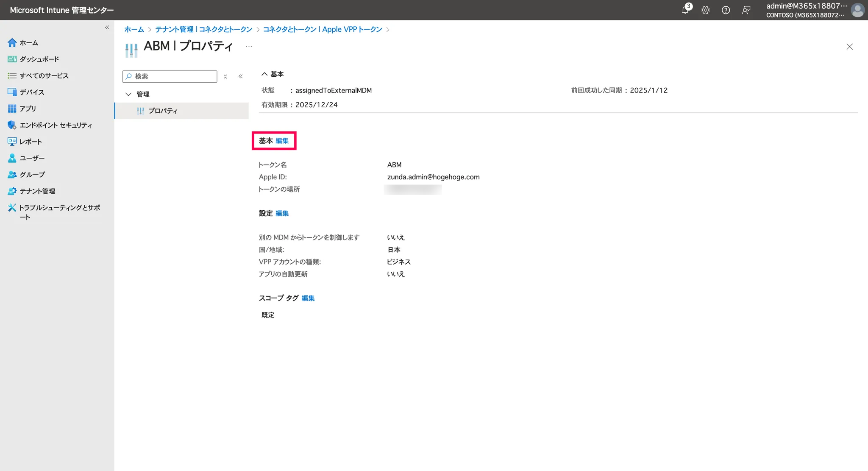Open テナント管理 from the sidebar
The height and width of the screenshot is (471, 868).
[37, 191]
